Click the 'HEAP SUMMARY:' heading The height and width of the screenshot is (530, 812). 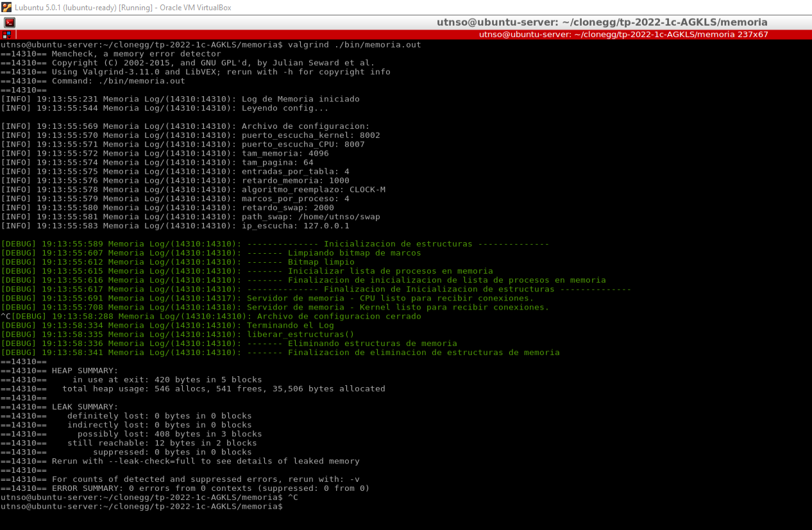click(x=85, y=370)
